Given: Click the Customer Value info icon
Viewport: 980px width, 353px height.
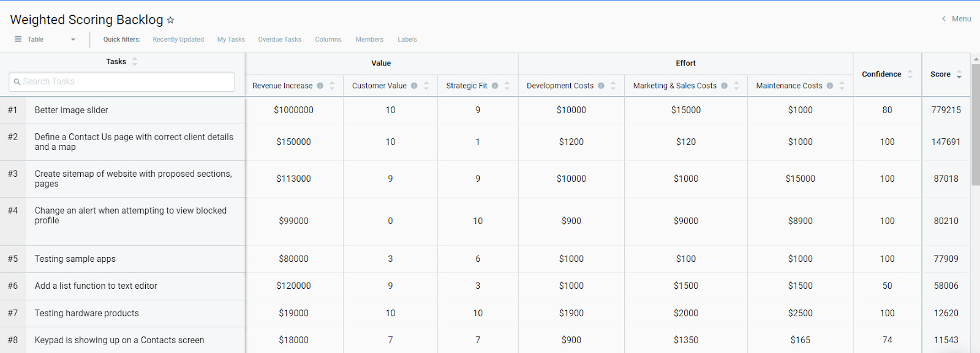Looking at the screenshot, I should pyautogui.click(x=414, y=86).
